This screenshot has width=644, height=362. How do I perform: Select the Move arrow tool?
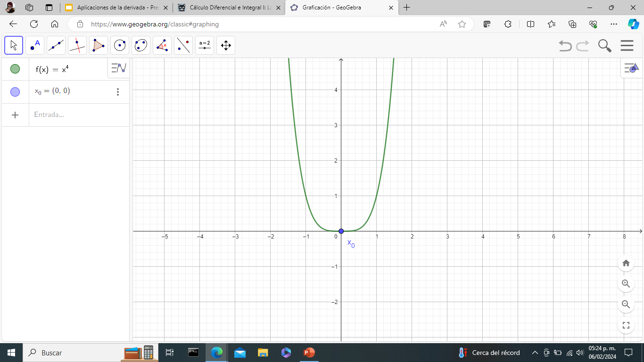14,45
